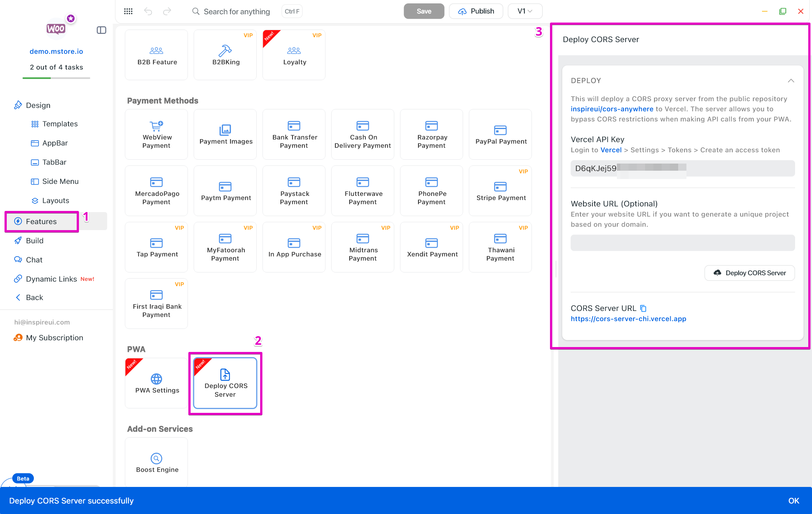Image resolution: width=812 pixels, height=514 pixels.
Task: Dismiss notification with OK
Action: [793, 500]
